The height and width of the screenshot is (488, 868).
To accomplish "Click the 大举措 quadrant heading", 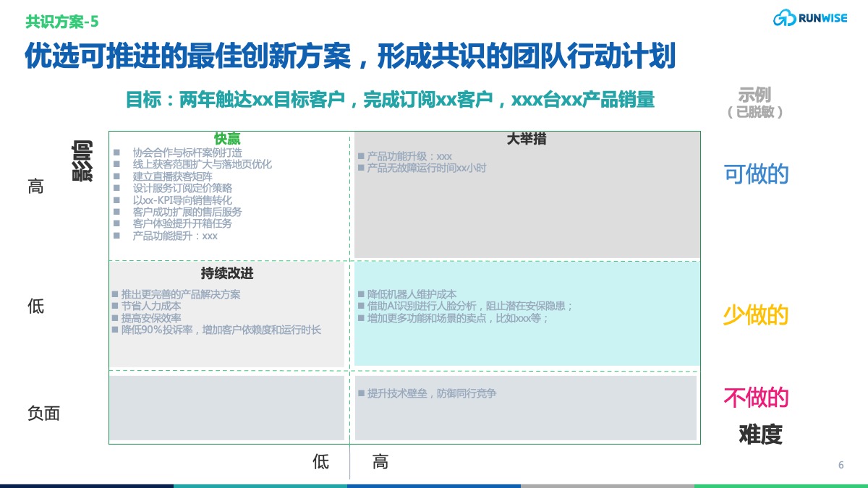I will pyautogui.click(x=527, y=139).
